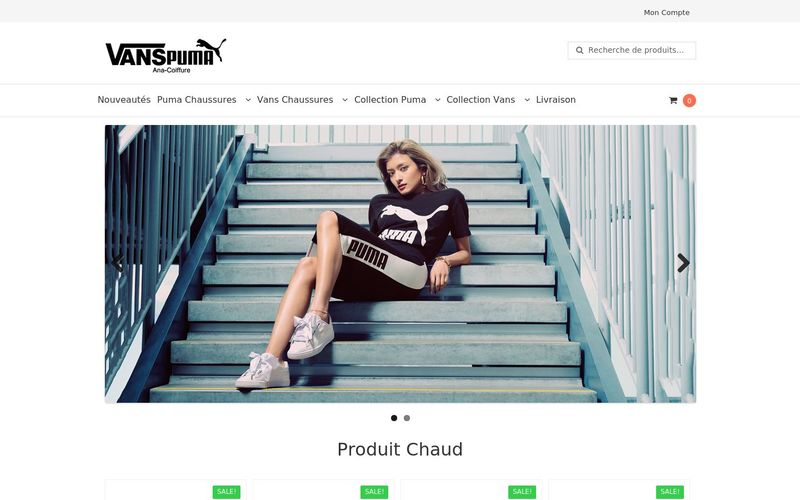This screenshot has height=500, width=800.
Task: Expand Vans Chaussures dropdown arrow
Action: point(345,100)
